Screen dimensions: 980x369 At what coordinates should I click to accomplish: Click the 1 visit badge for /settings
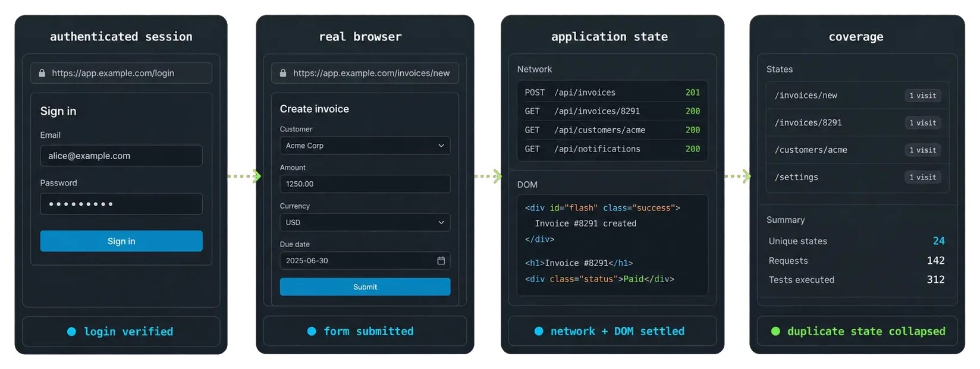923,178
